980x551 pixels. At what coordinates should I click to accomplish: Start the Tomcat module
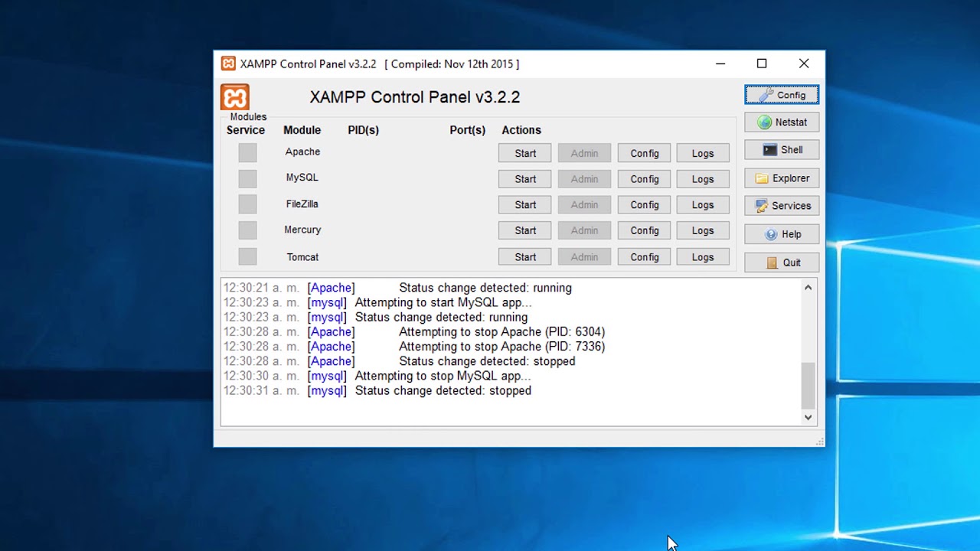[x=524, y=257]
